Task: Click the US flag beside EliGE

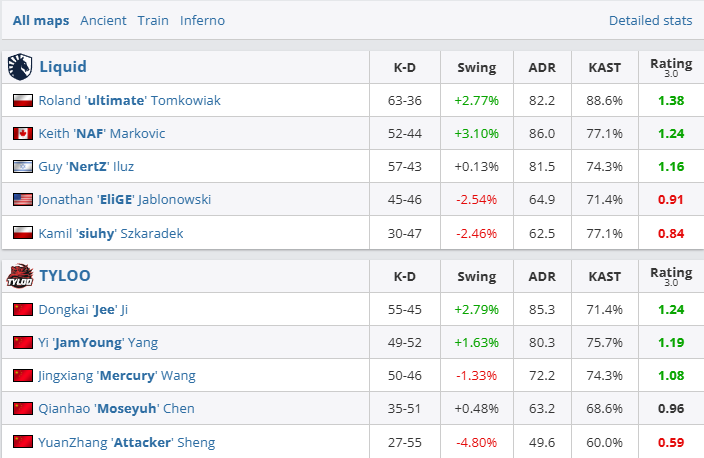Action: point(22,200)
